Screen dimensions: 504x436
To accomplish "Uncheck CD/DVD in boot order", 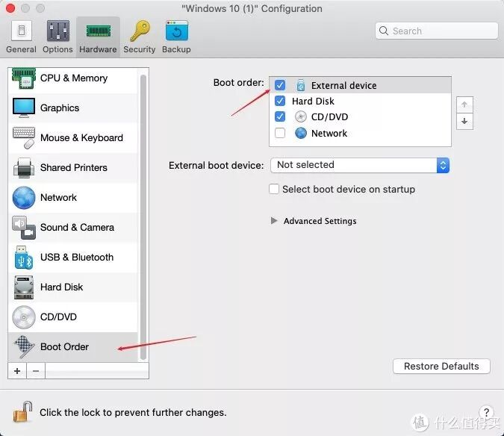I will [x=280, y=116].
